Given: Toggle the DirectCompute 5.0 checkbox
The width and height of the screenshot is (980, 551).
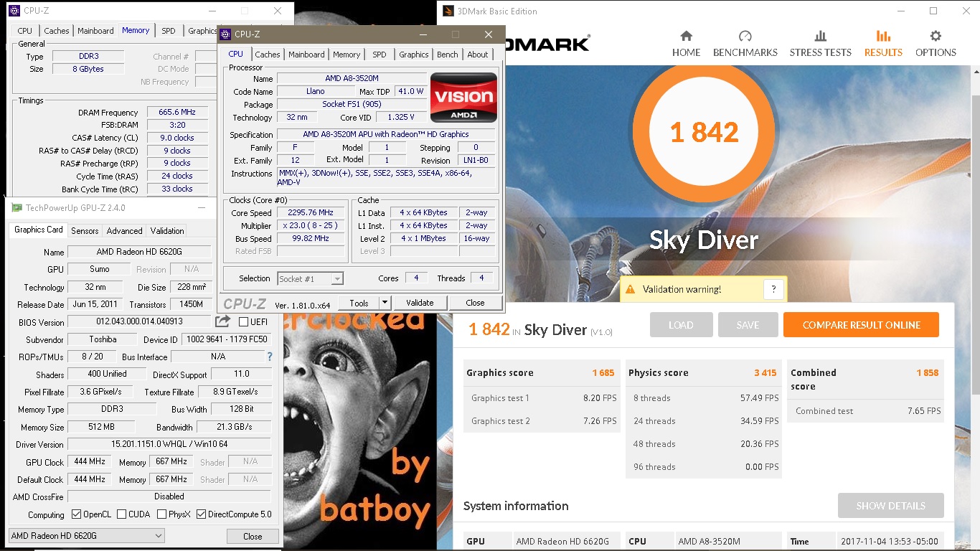Looking at the screenshot, I should [x=201, y=514].
